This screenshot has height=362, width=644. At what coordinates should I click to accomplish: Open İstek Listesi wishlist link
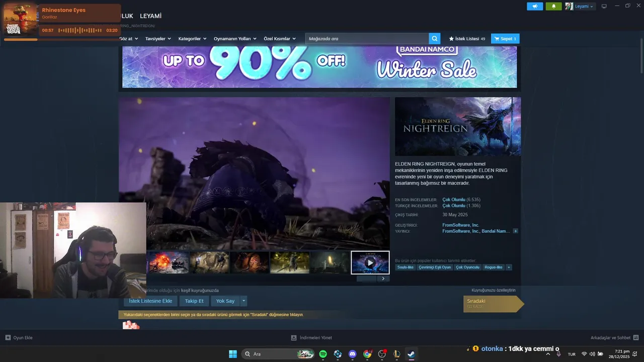(467, 39)
